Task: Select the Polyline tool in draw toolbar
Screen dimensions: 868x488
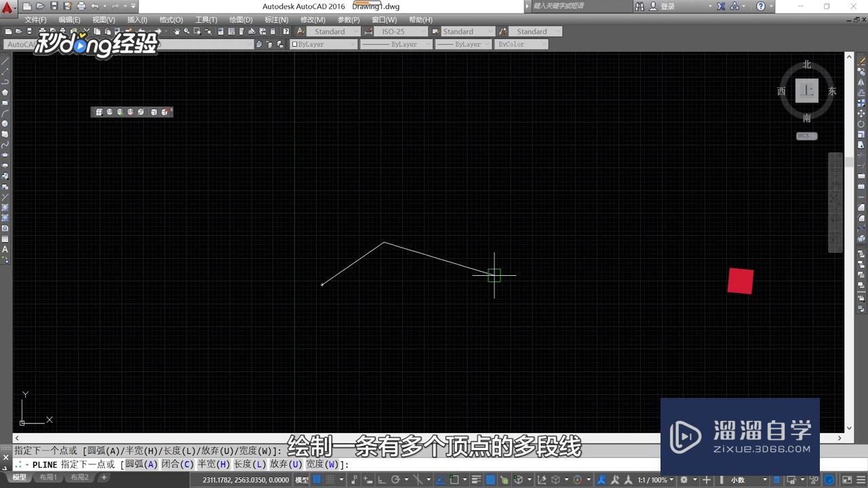Action: pyautogui.click(x=5, y=81)
